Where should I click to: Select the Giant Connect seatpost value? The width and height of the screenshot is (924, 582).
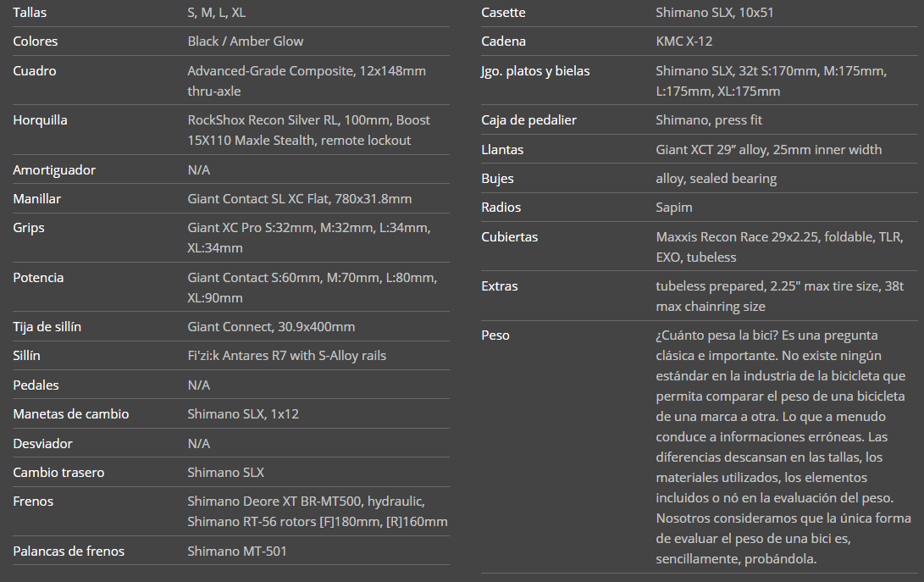(x=271, y=327)
